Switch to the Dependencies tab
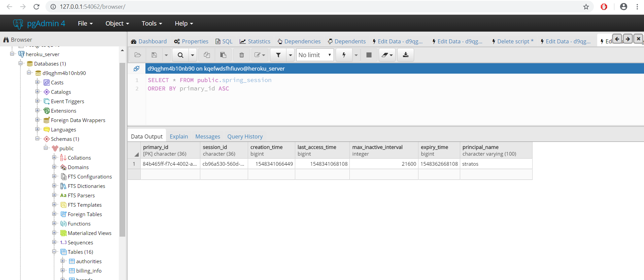This screenshot has height=280, width=644. pyautogui.click(x=299, y=41)
